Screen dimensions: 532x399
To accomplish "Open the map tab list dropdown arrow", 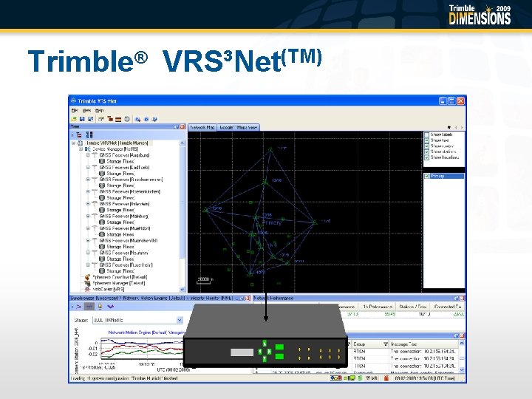I will coord(449,128).
